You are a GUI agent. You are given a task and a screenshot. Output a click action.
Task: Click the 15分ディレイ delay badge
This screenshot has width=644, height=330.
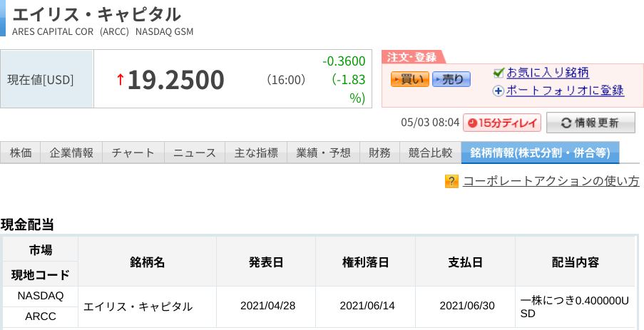[502, 123]
